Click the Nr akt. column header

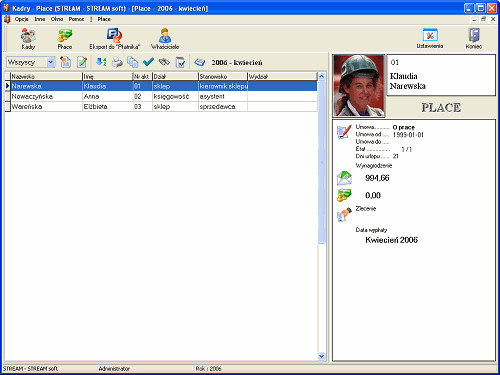click(x=142, y=76)
